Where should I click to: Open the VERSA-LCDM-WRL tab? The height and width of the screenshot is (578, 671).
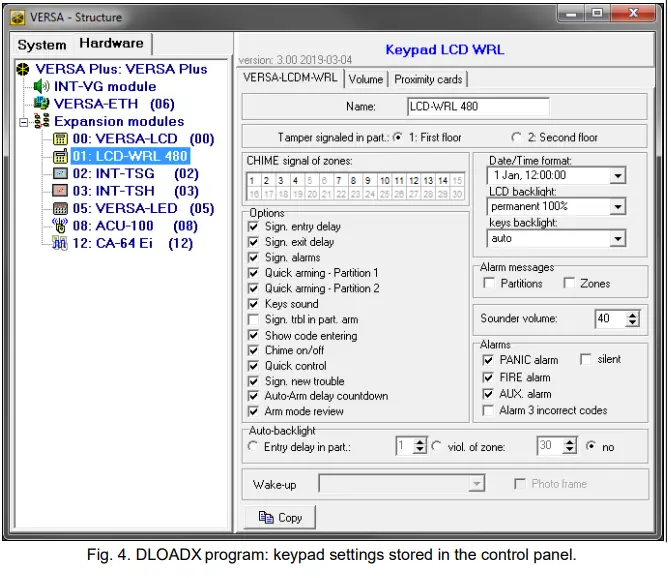coord(290,78)
